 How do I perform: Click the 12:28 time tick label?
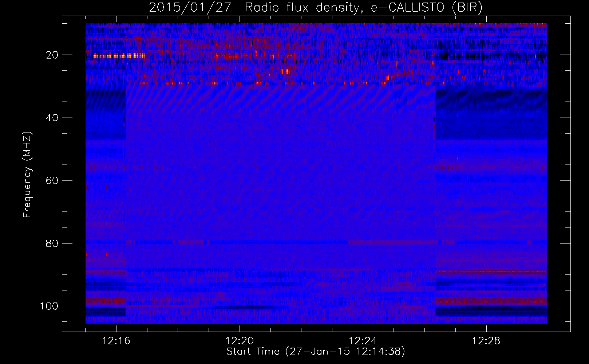click(x=486, y=341)
